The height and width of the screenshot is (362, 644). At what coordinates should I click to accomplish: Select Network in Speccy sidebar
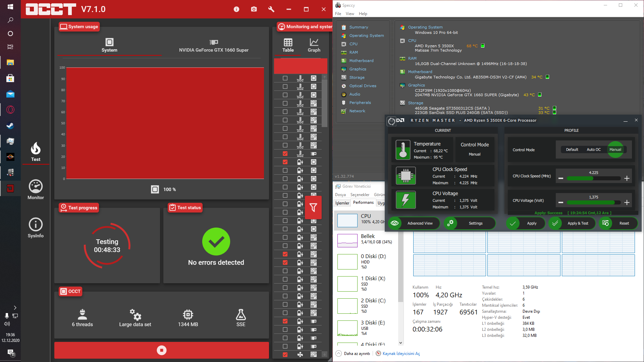[357, 111]
